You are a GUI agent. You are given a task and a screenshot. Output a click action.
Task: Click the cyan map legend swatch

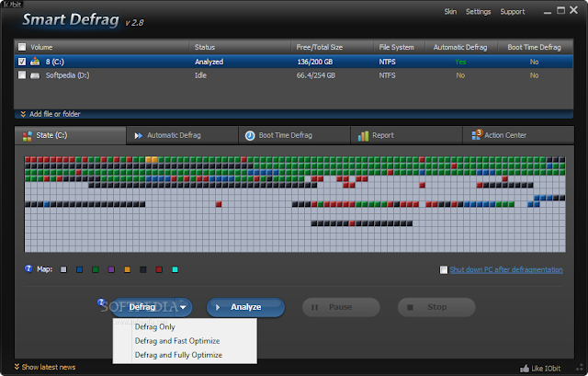(x=175, y=269)
